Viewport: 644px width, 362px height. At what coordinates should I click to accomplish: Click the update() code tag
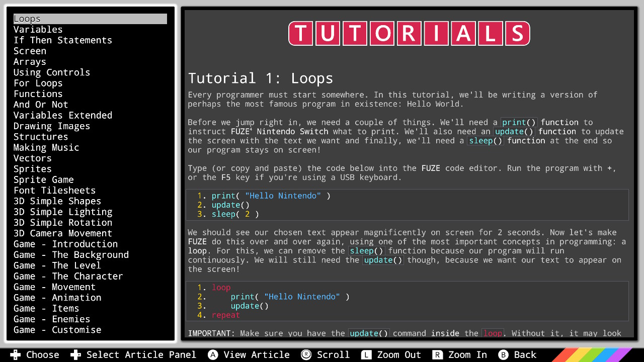(x=514, y=131)
